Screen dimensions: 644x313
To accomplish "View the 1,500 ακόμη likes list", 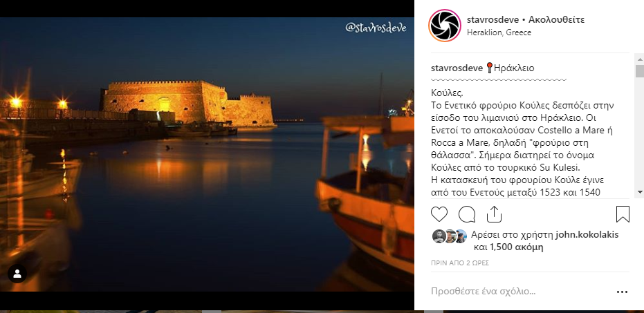I will [x=517, y=247].
